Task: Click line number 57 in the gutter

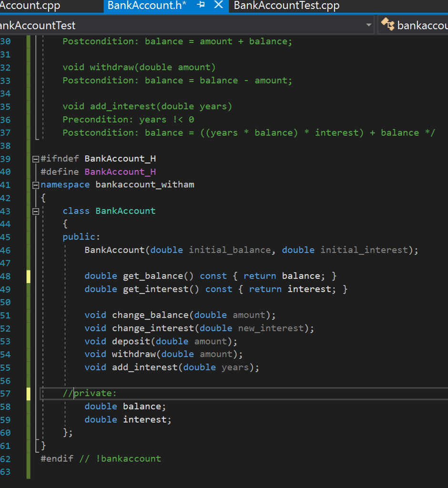Action: pyautogui.click(x=6, y=394)
